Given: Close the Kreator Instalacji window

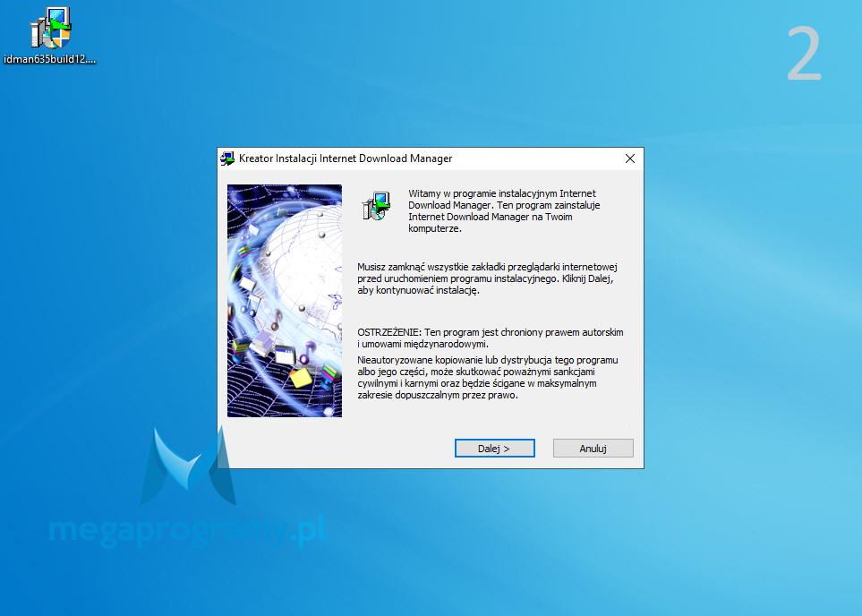Looking at the screenshot, I should pyautogui.click(x=630, y=159).
